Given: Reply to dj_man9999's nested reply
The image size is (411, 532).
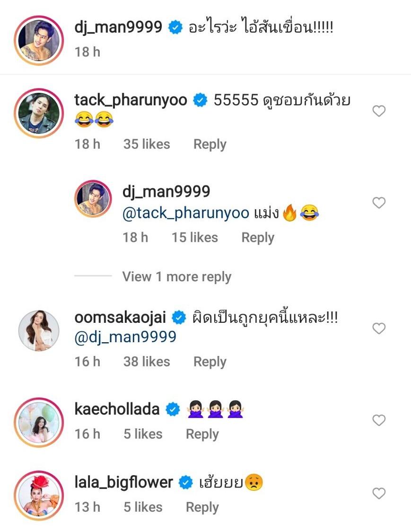Looking at the screenshot, I should 258,237.
